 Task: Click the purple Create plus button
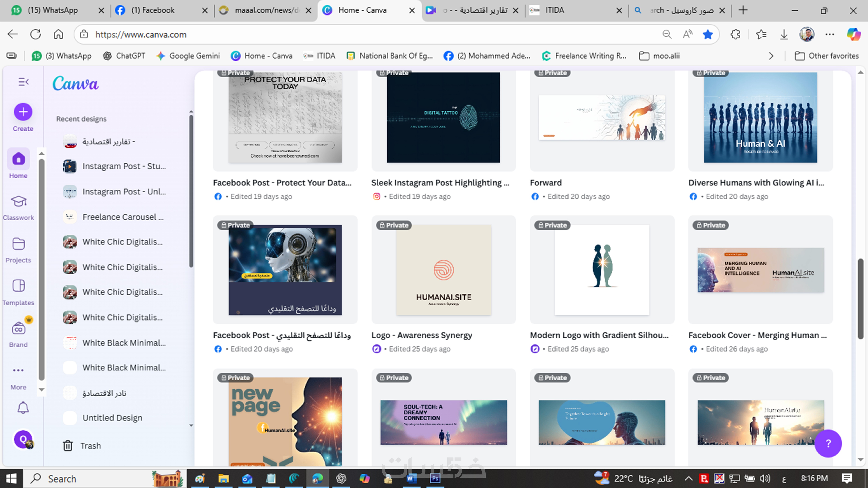pyautogui.click(x=23, y=112)
